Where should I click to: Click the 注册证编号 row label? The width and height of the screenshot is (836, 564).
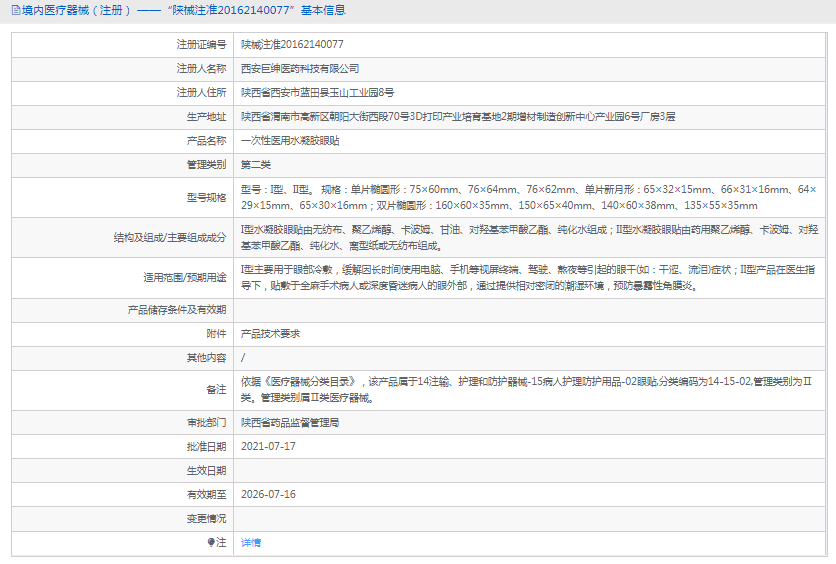[201, 44]
